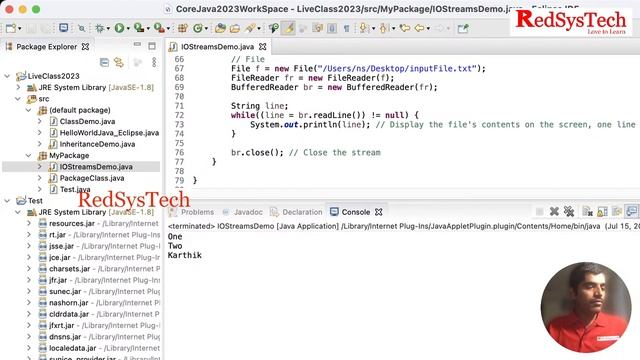The width and height of the screenshot is (640, 360).
Task: Toggle Scroll Lock in Console toolbar
Action: 602,211
